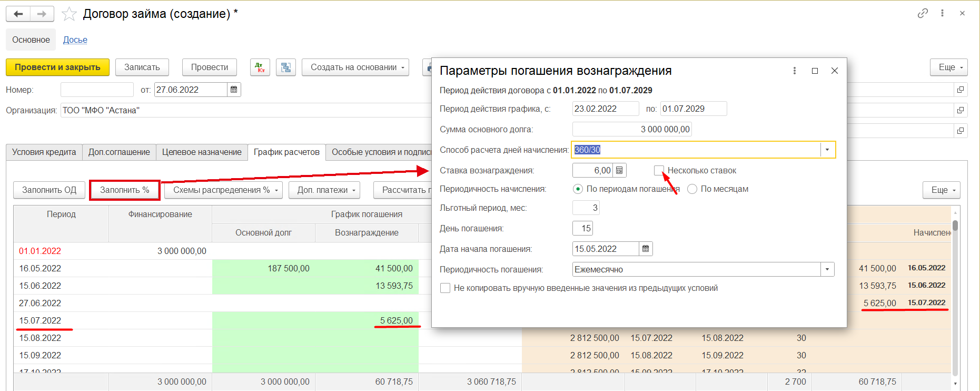Select the График расчетов tab
The width and height of the screenshot is (980, 391).
(286, 152)
